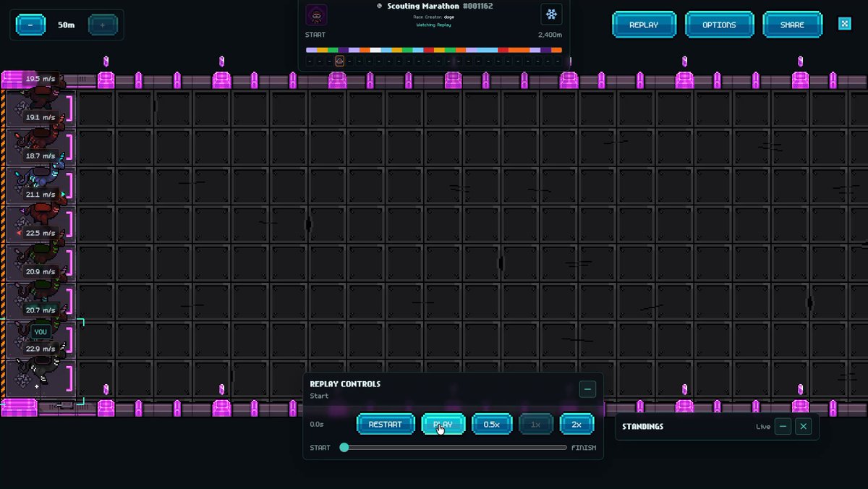Click the 21.1 m/s speed label

click(41, 195)
